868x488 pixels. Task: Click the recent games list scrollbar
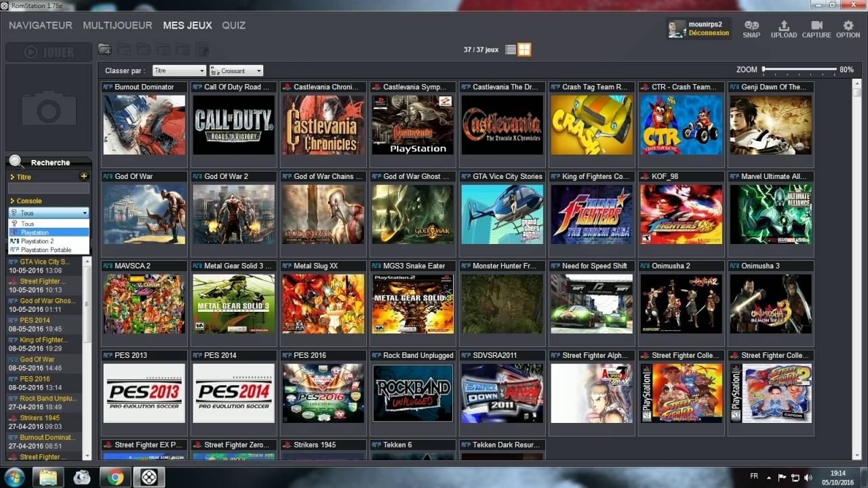[x=87, y=358]
